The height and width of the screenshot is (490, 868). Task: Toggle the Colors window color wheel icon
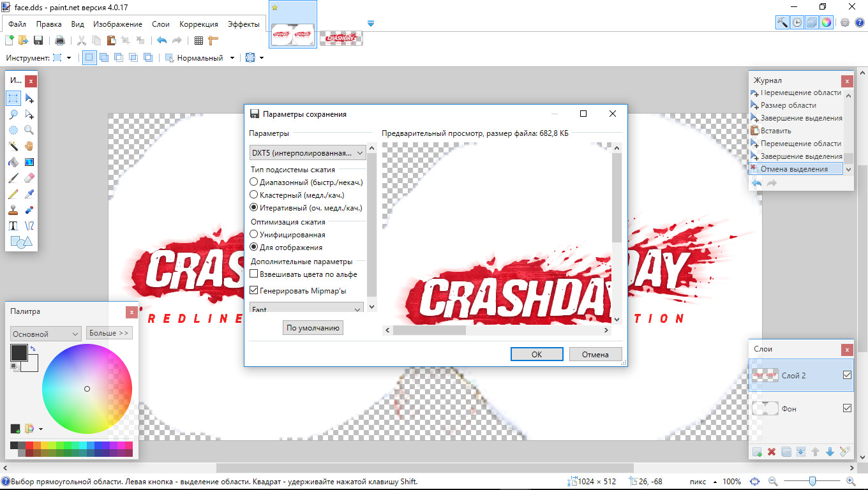coord(827,22)
